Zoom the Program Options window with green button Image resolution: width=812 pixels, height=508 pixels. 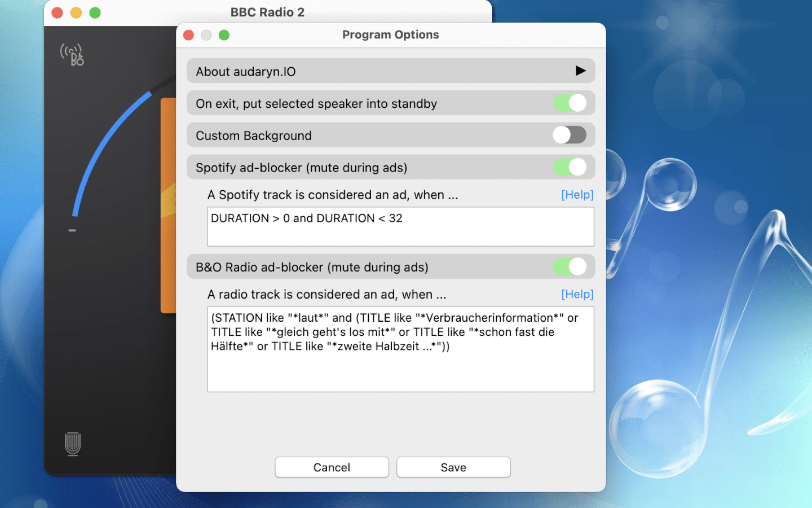pos(224,35)
